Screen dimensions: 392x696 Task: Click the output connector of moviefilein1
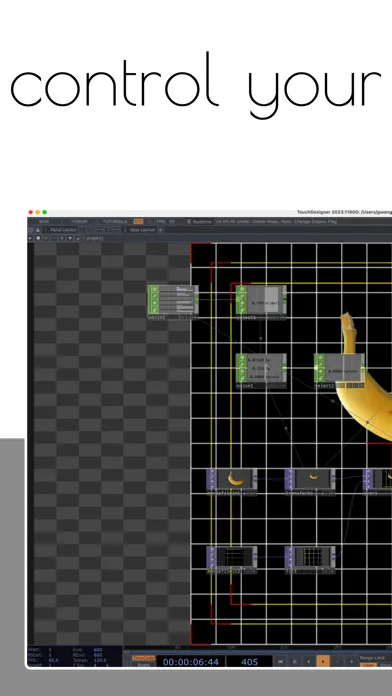coord(255,479)
